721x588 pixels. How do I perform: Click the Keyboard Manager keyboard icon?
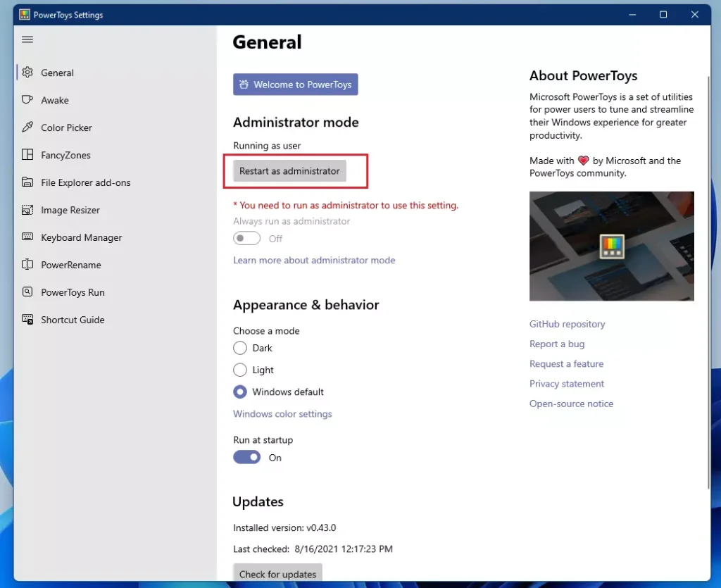pos(27,237)
